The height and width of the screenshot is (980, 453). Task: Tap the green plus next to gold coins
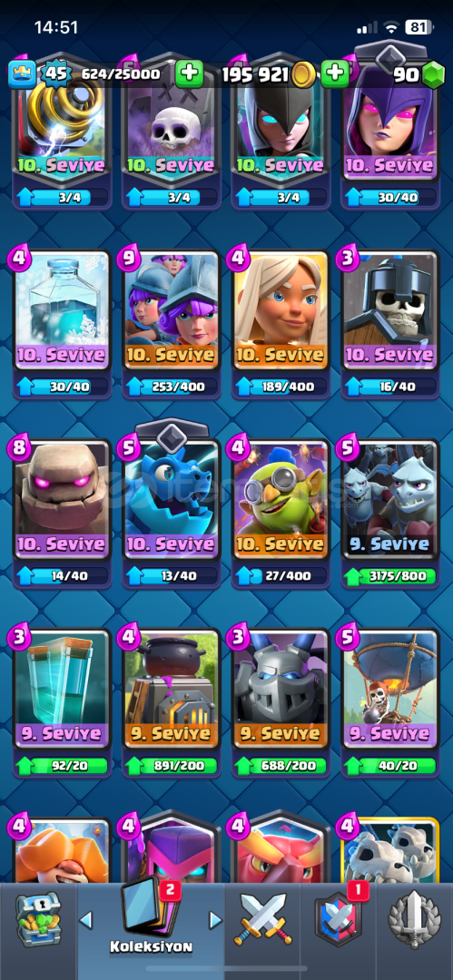point(335,74)
